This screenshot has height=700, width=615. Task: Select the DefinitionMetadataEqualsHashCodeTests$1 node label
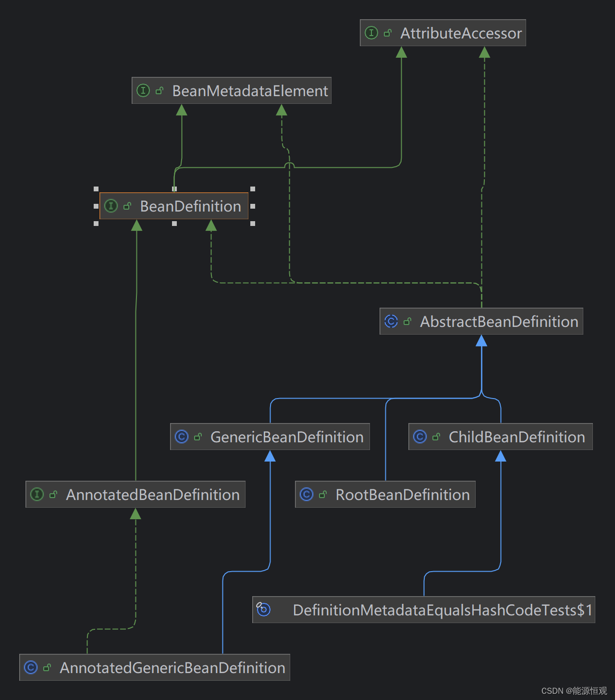443,610
